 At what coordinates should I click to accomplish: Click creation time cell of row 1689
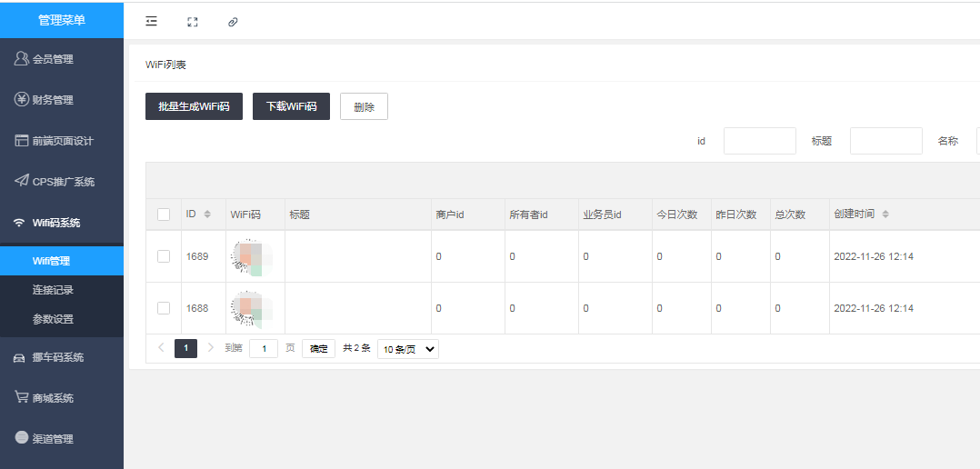[874, 256]
